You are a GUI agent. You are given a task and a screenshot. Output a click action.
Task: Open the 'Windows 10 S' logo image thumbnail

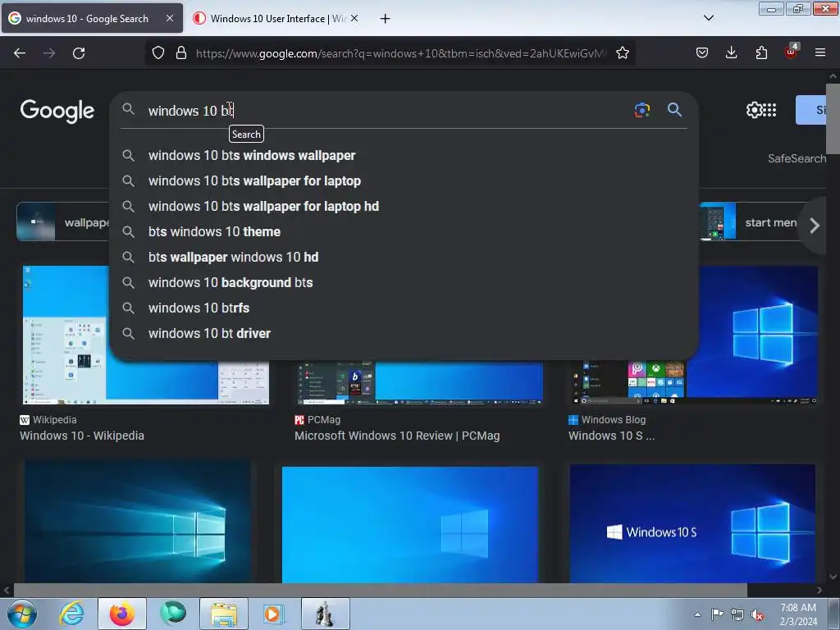tap(692, 523)
